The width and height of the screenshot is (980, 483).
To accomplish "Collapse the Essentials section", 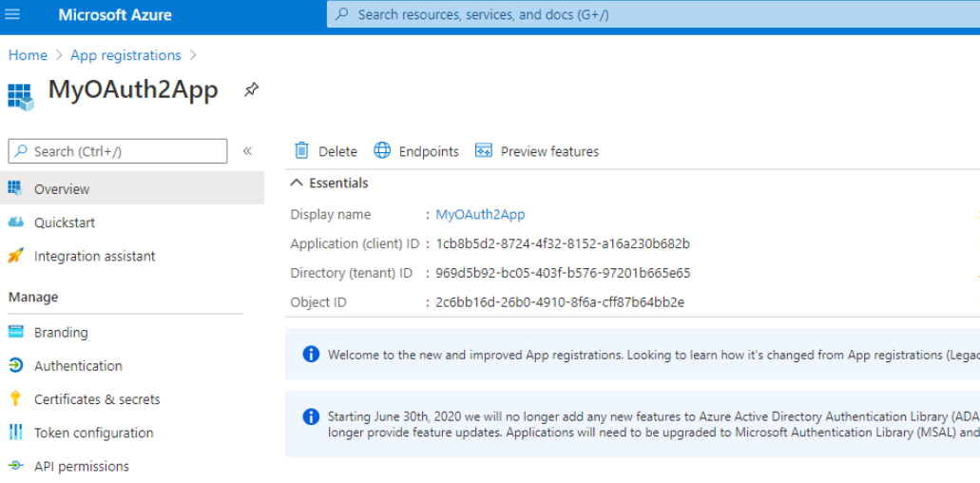I will coord(298,183).
